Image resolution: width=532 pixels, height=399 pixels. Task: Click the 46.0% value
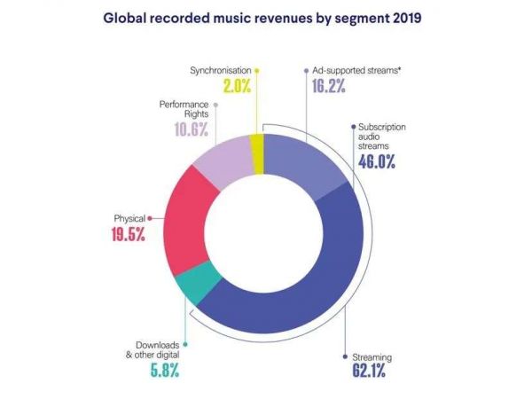[375, 161]
